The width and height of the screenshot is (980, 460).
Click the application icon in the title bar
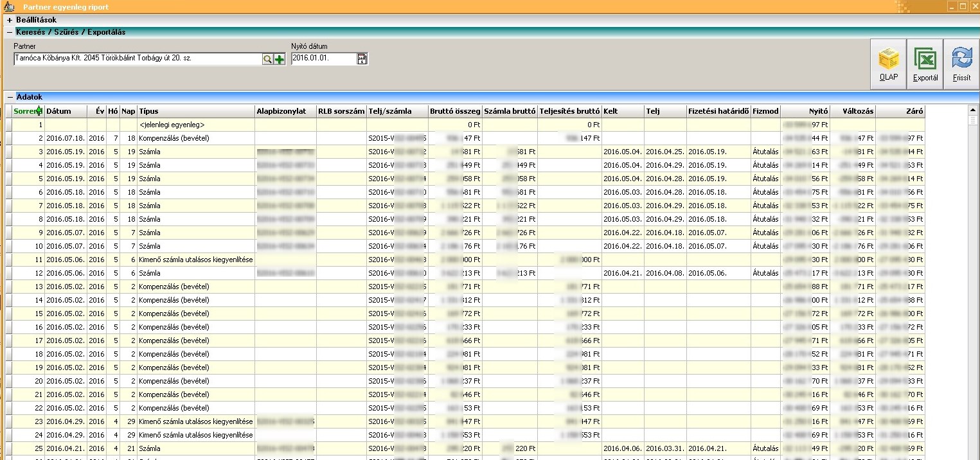9,7
